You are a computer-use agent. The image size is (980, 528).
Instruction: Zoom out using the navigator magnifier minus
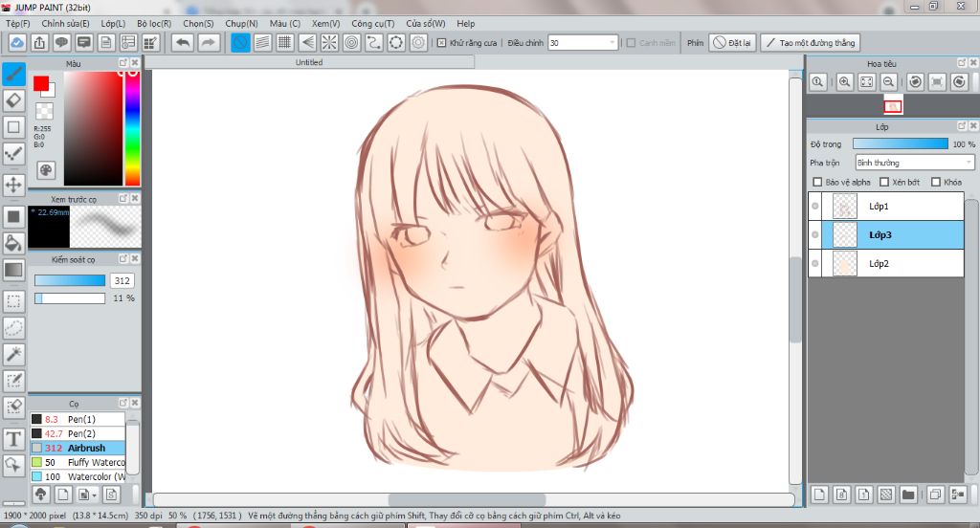pos(888,82)
